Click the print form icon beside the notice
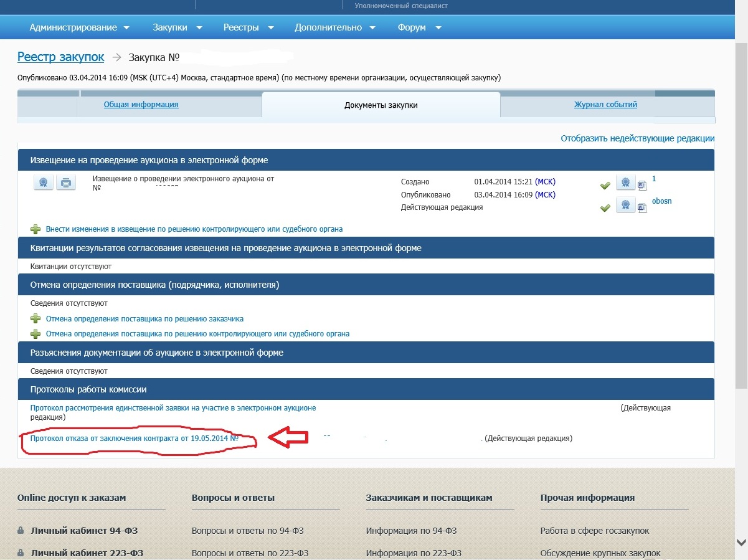 click(65, 183)
